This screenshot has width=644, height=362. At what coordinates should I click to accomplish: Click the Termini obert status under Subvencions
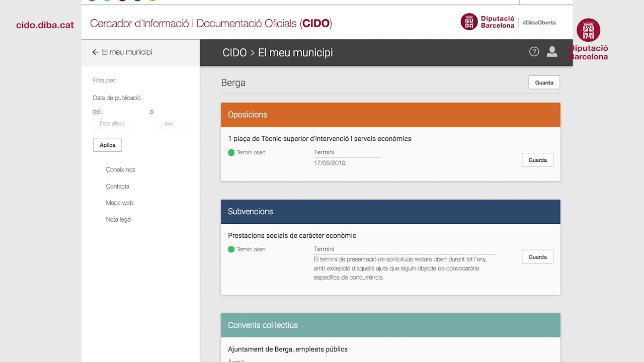pos(247,249)
